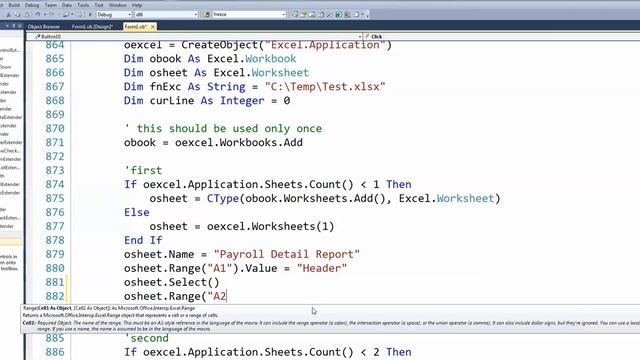Click the Copy toolbar icon
Image resolution: width=640 pixels, height=360 pixels.
[18, 14]
